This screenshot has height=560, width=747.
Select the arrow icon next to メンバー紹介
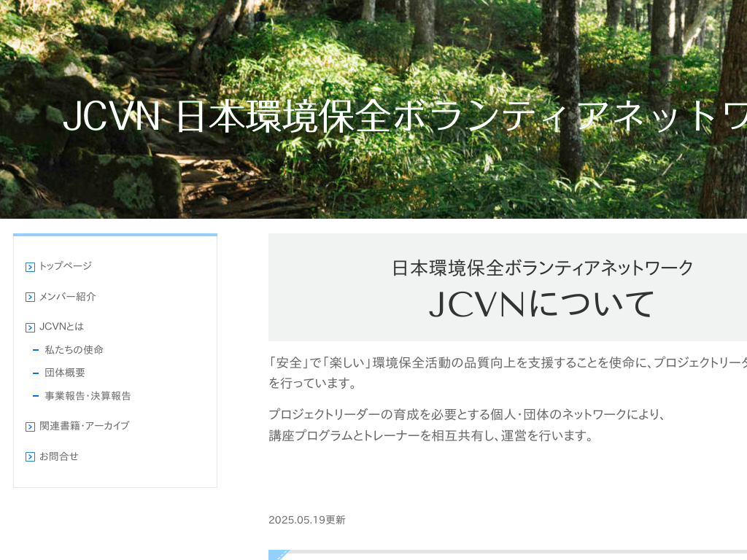click(x=30, y=297)
